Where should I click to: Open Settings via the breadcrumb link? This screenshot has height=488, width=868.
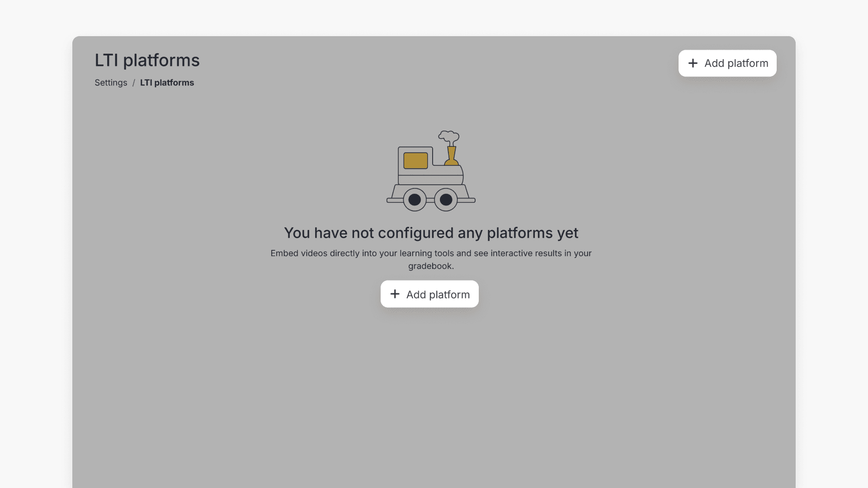[111, 83]
